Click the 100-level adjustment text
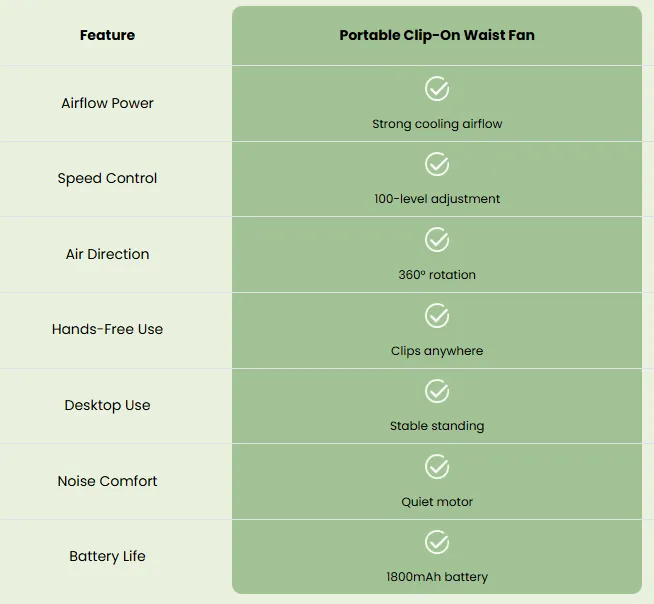The image size is (654, 604). (437, 199)
